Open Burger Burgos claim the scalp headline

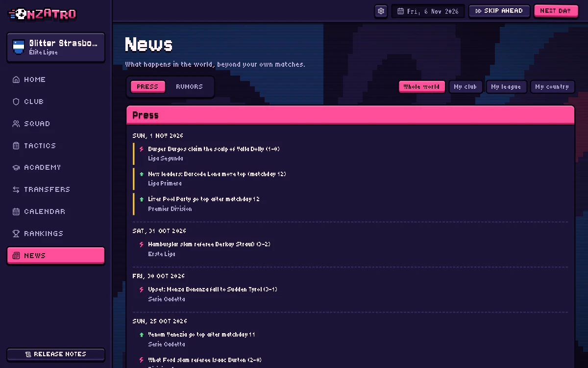tap(214, 149)
